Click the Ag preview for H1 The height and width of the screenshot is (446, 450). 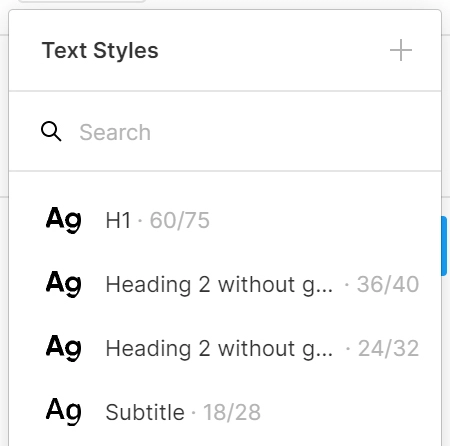[x=63, y=220]
